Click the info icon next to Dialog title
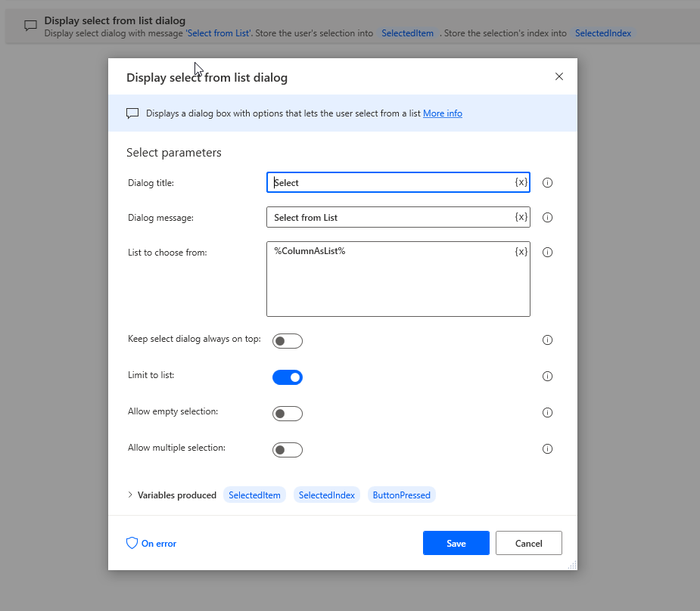700x611 pixels. [548, 183]
